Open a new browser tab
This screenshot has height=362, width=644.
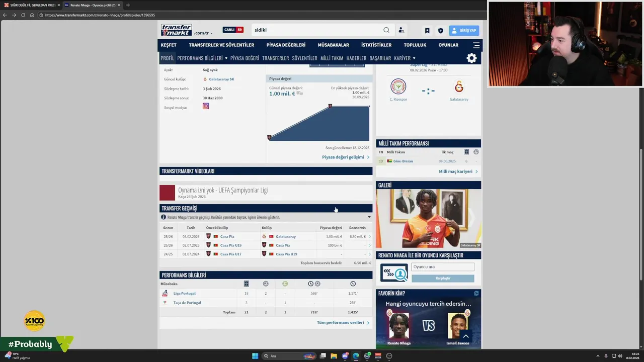(x=127, y=5)
